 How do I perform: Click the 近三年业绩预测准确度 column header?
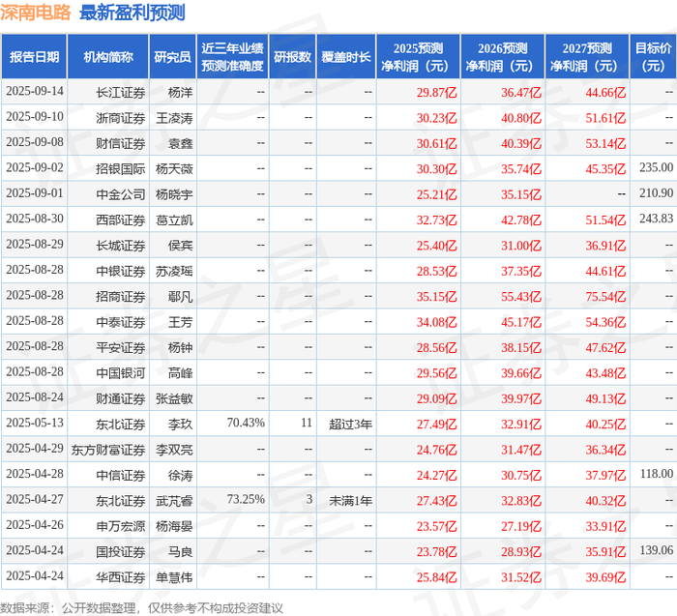click(232, 56)
